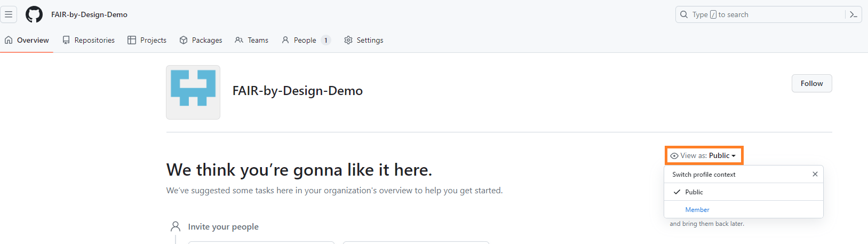
Task: Select the Public profile context option
Action: tap(694, 192)
